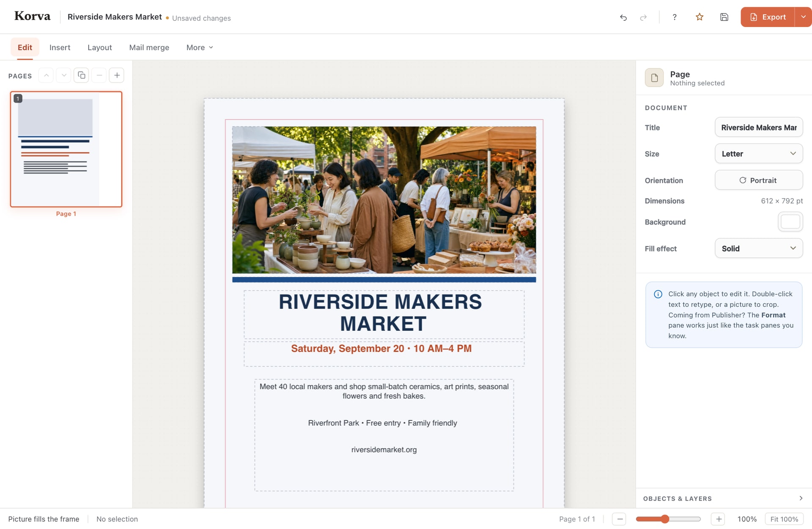812x529 pixels.
Task: Click the Riverfront Park details line
Action: click(382, 423)
